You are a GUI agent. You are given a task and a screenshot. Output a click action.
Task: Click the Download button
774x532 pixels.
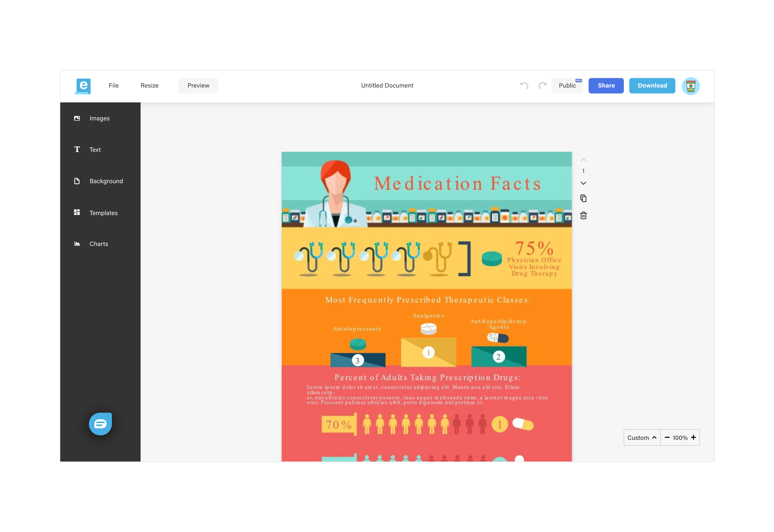point(652,86)
